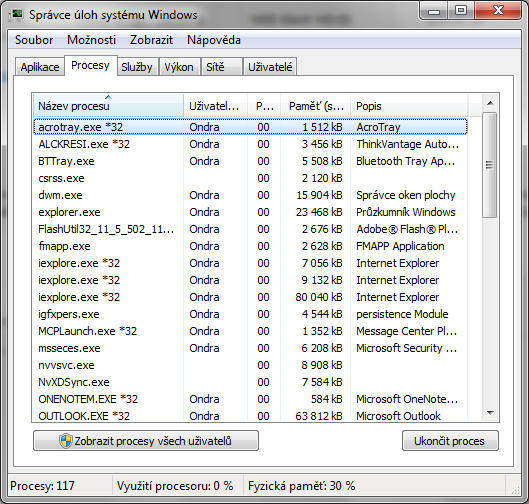Switch to the Sítě tab
This screenshot has width=529, height=504.
tap(221, 67)
